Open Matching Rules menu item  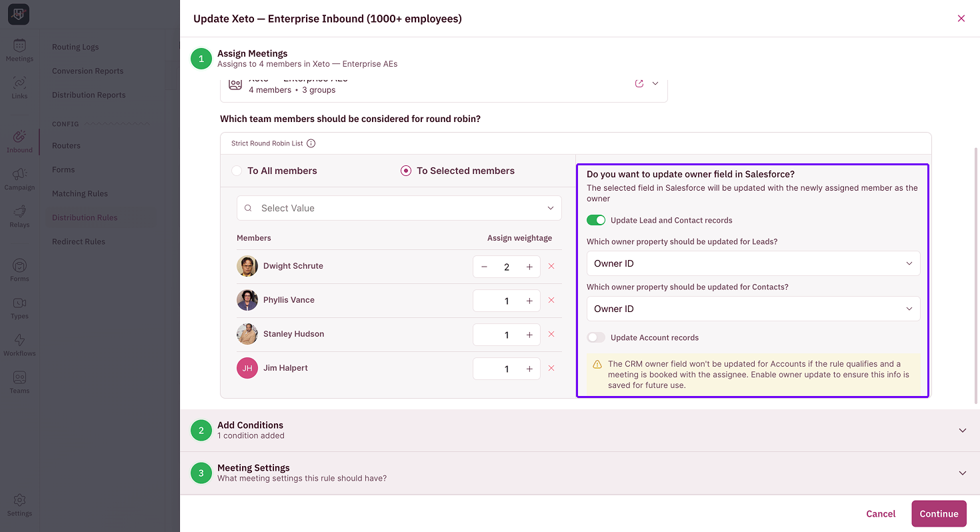[80, 193]
